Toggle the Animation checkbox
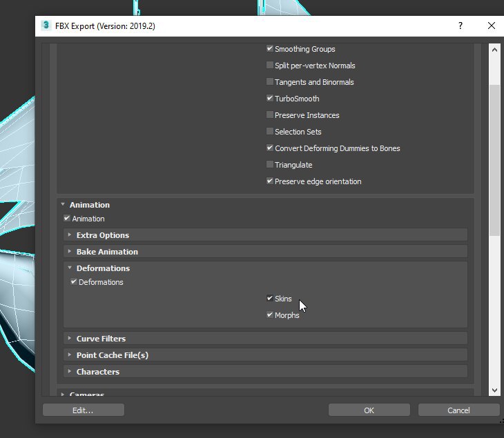Screen dimensions: 504x438 (x=67, y=219)
